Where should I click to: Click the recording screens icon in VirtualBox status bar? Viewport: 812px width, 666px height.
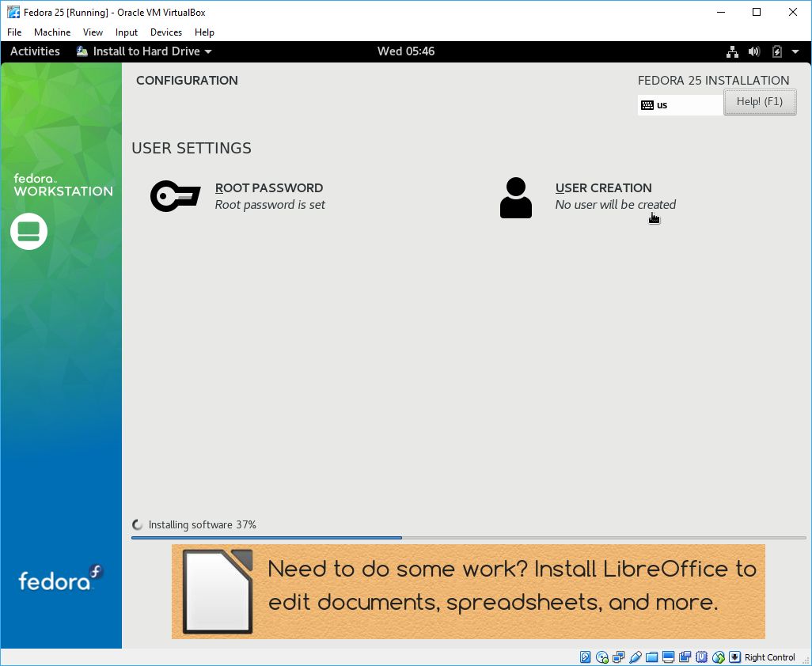pyautogui.click(x=685, y=657)
